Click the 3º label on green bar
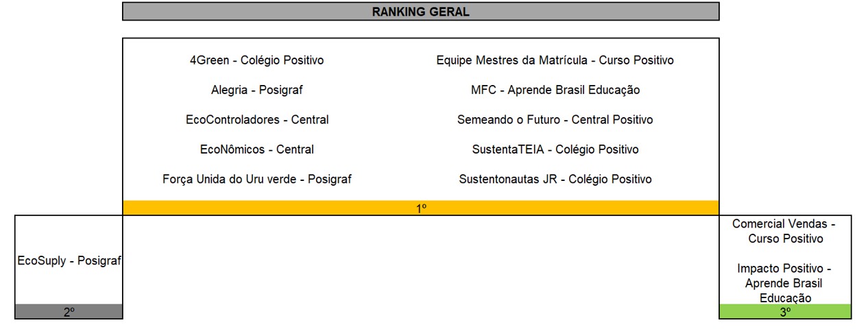 tap(785, 312)
